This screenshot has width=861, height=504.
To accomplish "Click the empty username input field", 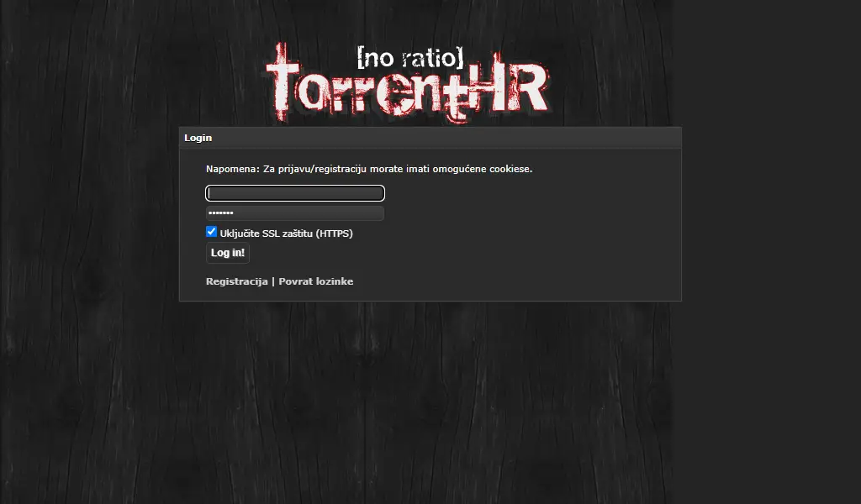I will (x=295, y=193).
